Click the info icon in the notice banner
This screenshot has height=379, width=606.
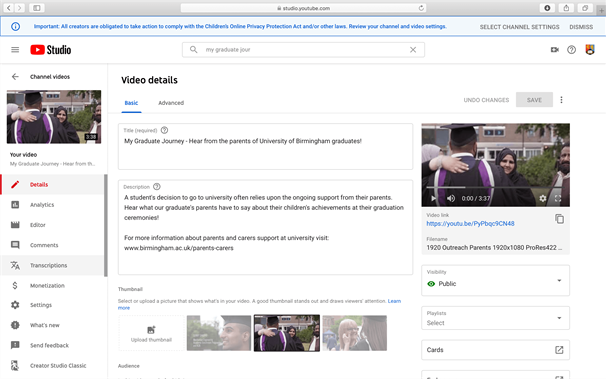coord(15,27)
